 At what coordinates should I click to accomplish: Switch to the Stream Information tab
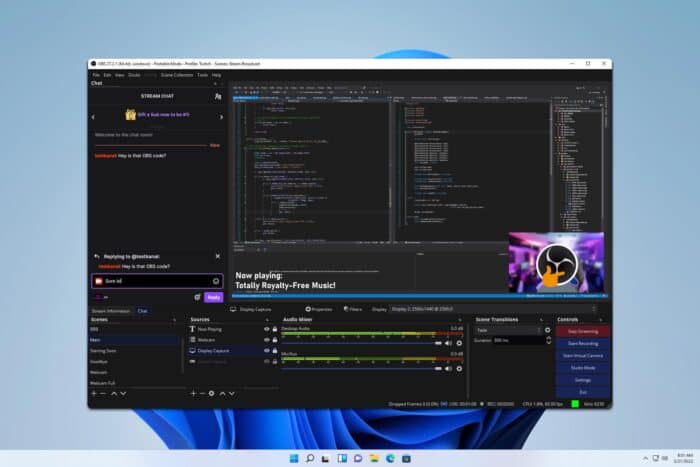coord(111,311)
